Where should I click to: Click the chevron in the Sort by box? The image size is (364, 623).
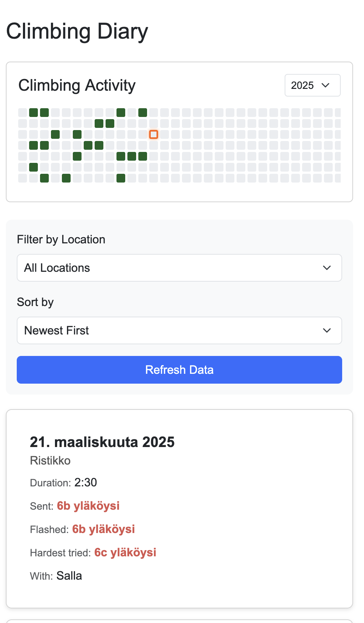327,330
